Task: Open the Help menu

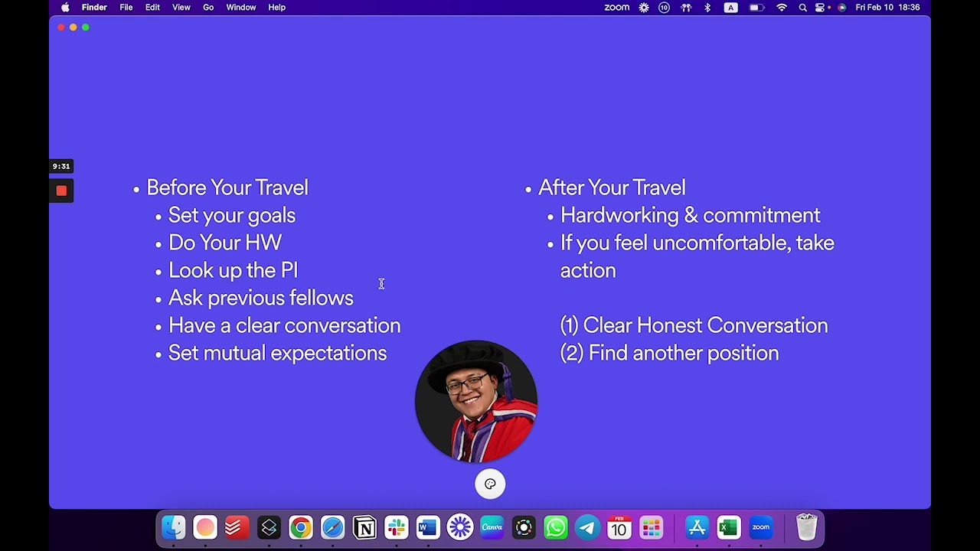Action: coord(276,8)
